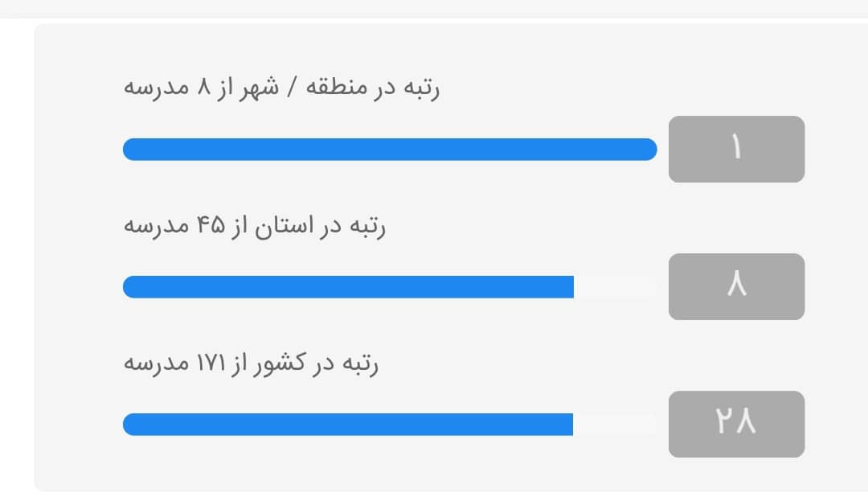Click the fully filled region/city rank bar
This screenshot has width=868, height=501.
click(390, 150)
